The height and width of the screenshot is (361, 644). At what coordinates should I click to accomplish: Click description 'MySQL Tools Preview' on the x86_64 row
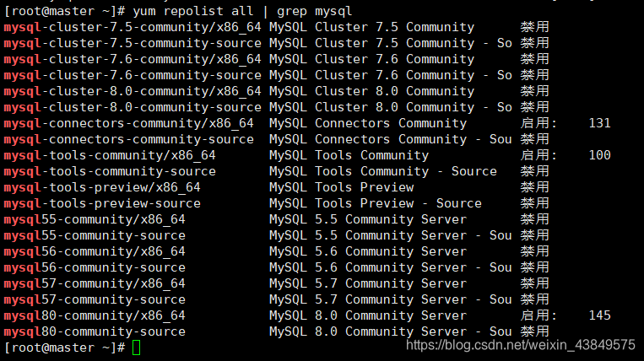pos(341,187)
